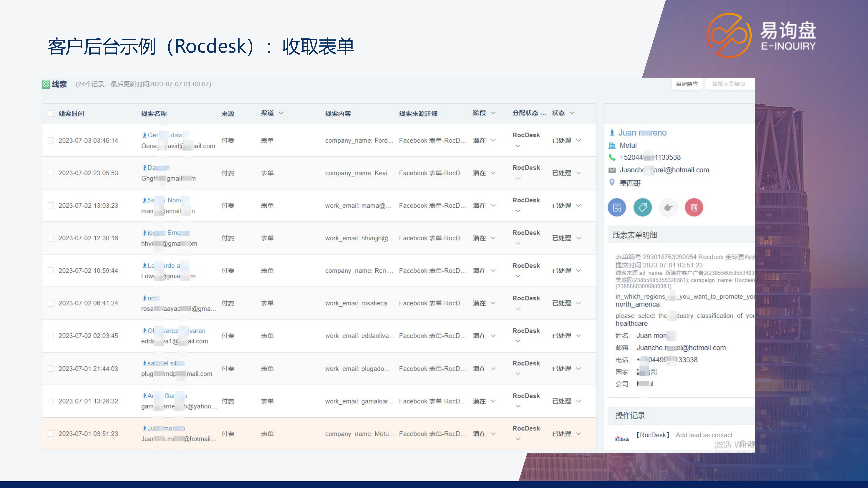The width and height of the screenshot is (868, 488).
Task: Click person icon in 2023-07-02 12:30:16 row
Action: coord(144,233)
